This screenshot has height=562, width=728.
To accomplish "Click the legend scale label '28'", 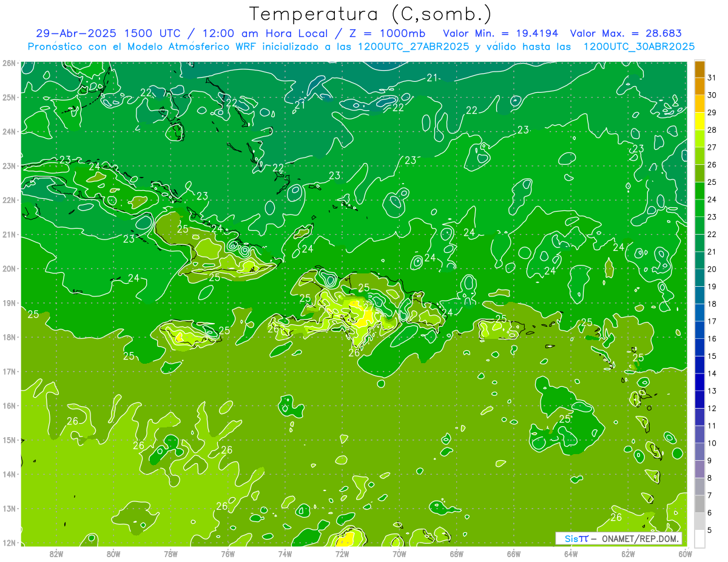I will (x=712, y=130).
